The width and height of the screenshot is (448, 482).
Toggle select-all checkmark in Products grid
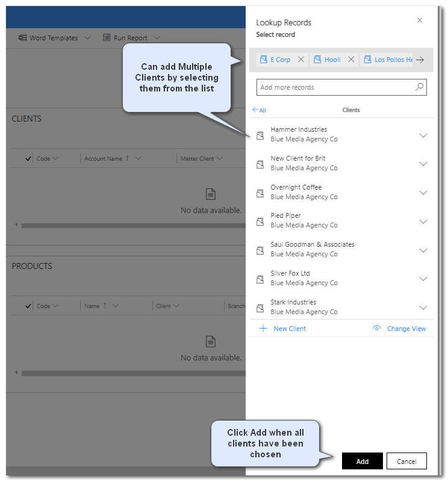pos(28,306)
